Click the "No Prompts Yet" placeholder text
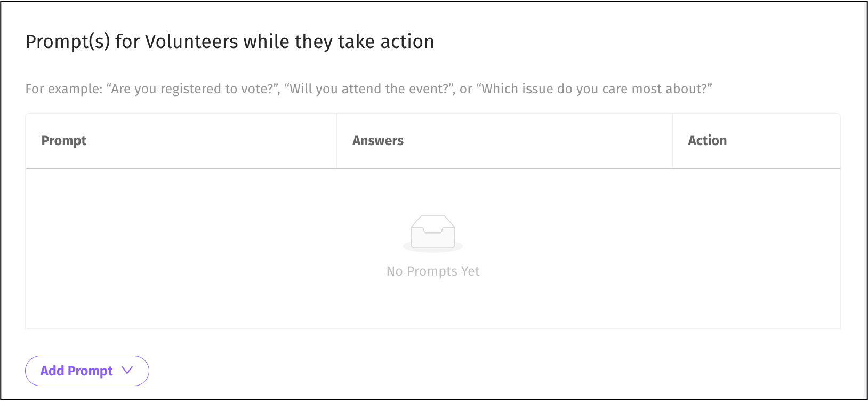Image resolution: width=868 pixels, height=401 pixels. [x=433, y=271]
